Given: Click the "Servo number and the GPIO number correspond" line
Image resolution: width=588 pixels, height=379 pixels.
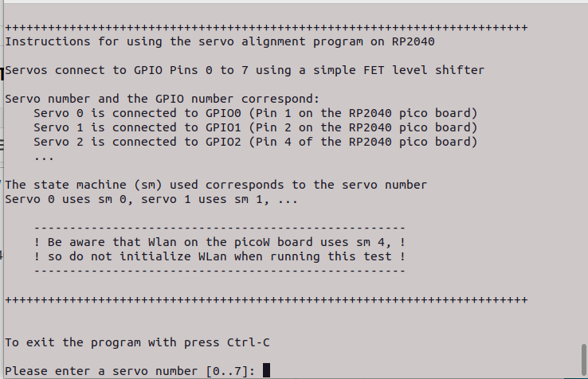Looking at the screenshot, I should point(162,99).
